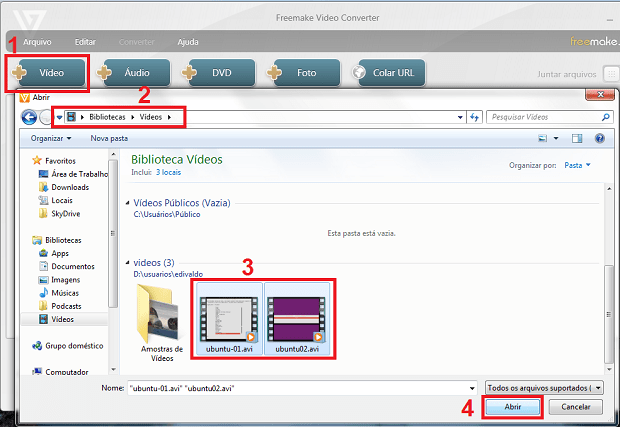The width and height of the screenshot is (620, 427).
Task: Open the Arquivo menu
Action: [37, 42]
